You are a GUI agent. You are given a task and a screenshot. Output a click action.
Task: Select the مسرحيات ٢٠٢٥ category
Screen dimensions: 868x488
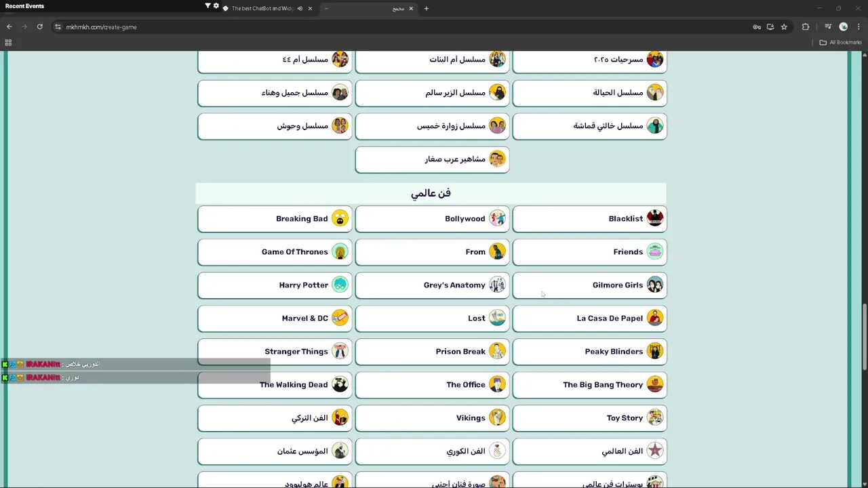click(589, 60)
